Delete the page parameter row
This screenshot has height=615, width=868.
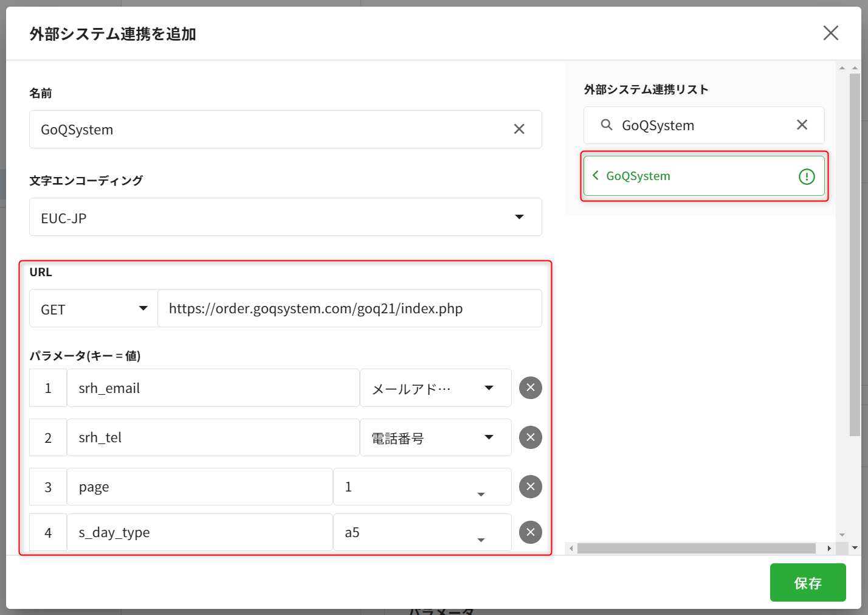tap(530, 487)
